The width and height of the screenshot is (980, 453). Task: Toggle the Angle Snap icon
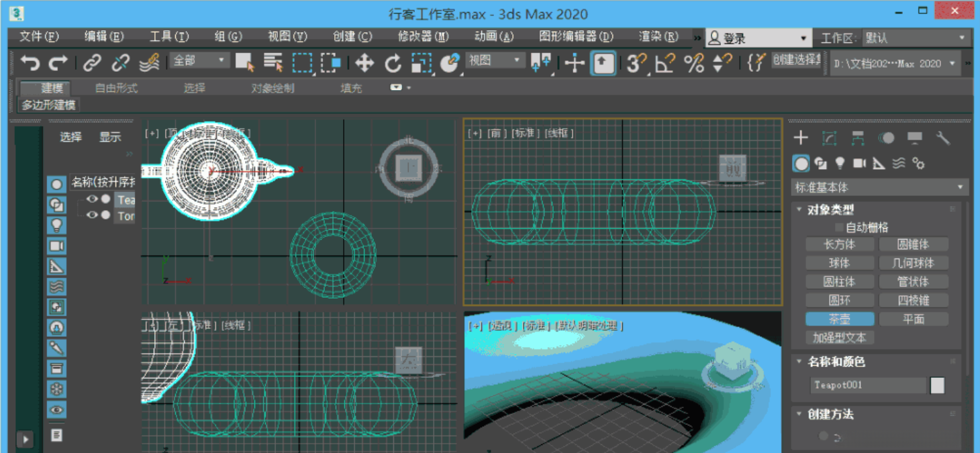[665, 63]
